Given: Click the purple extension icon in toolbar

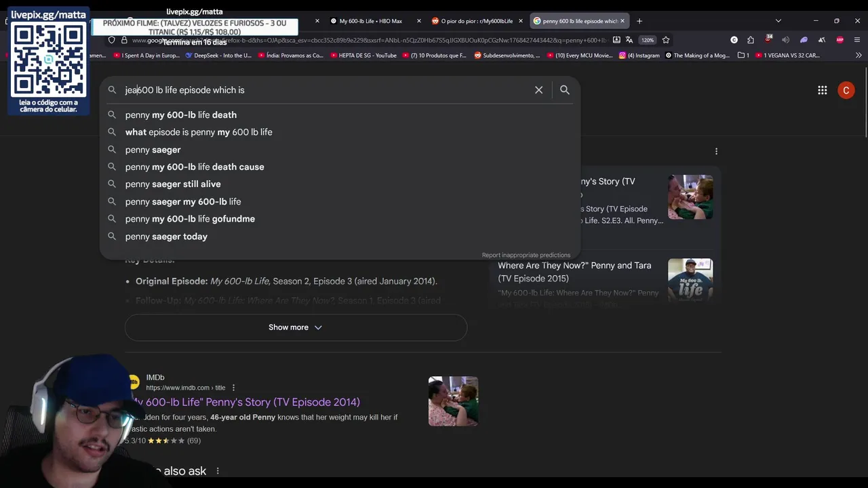Looking at the screenshot, I should pyautogui.click(x=804, y=40).
